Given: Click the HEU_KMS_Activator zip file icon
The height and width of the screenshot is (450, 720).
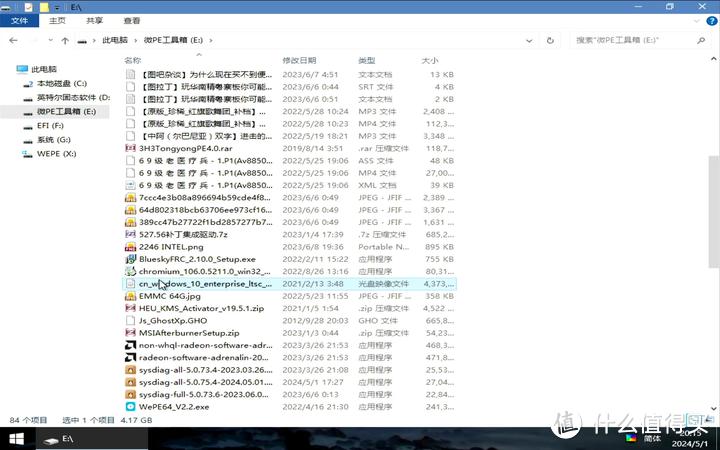Looking at the screenshot, I should point(131,308).
